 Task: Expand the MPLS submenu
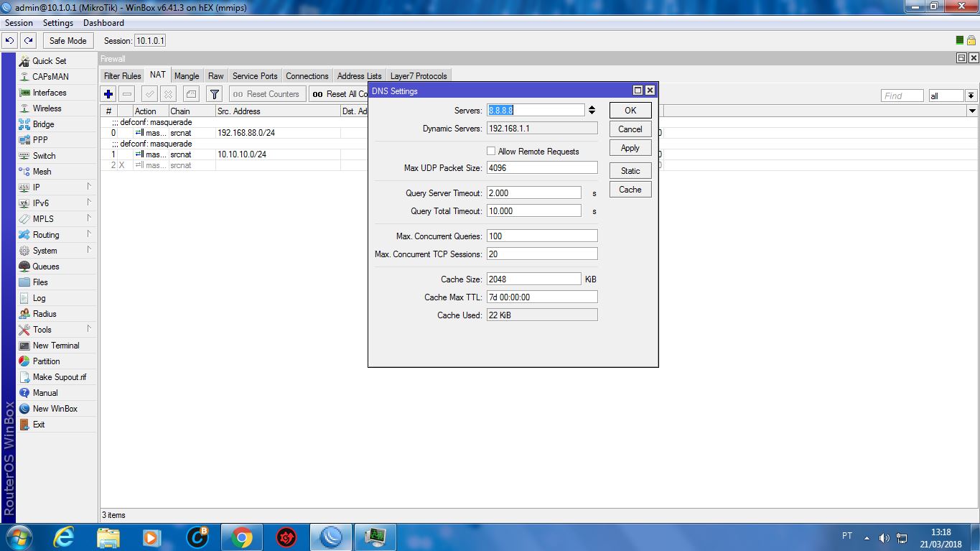56,219
